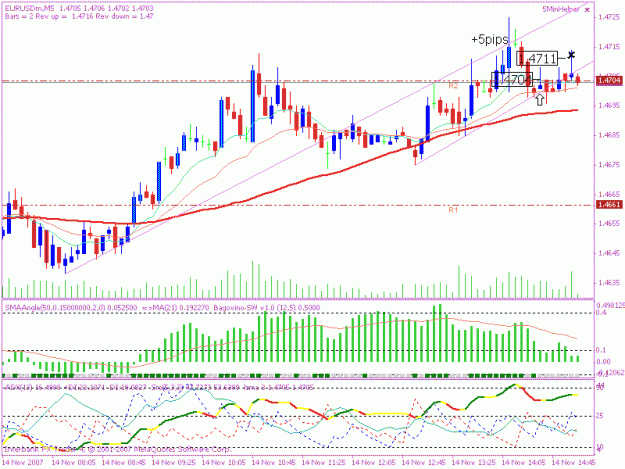Click the '14 Nov 2007' time axis label
625x469 pixels.
point(23,463)
